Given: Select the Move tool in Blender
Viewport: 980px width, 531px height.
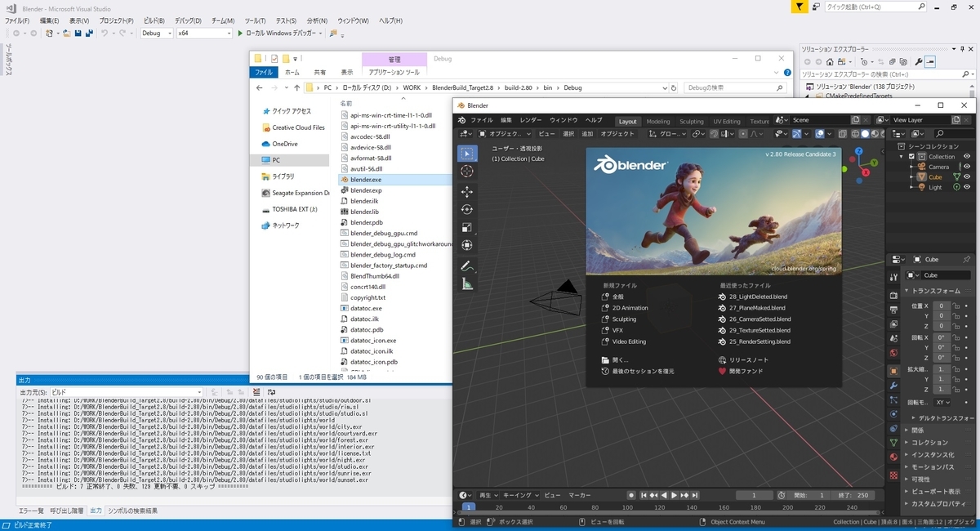Looking at the screenshot, I should 467,191.
